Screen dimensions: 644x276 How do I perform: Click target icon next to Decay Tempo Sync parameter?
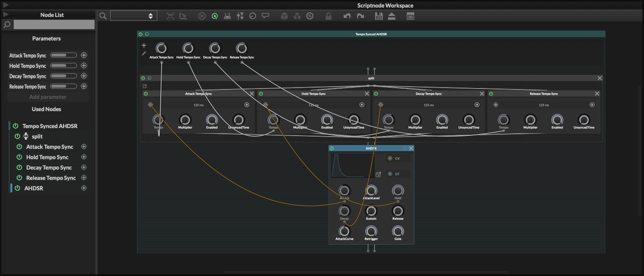[84, 76]
